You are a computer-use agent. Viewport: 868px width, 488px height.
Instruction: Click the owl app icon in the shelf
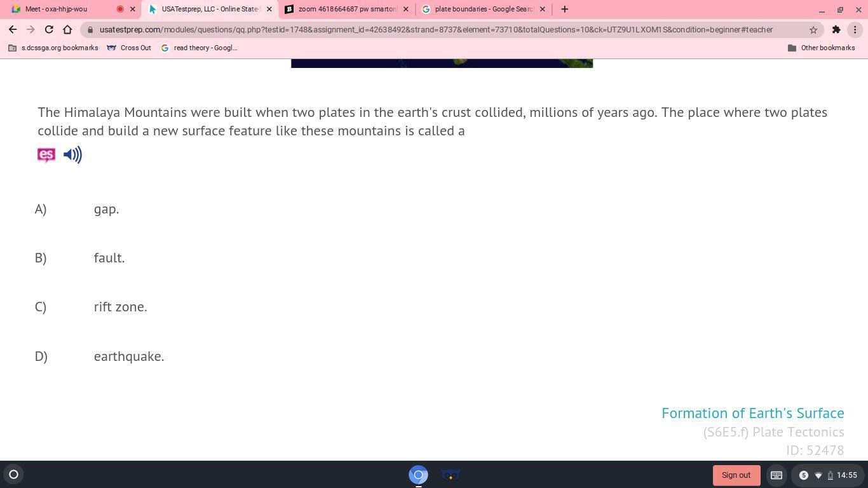451,475
